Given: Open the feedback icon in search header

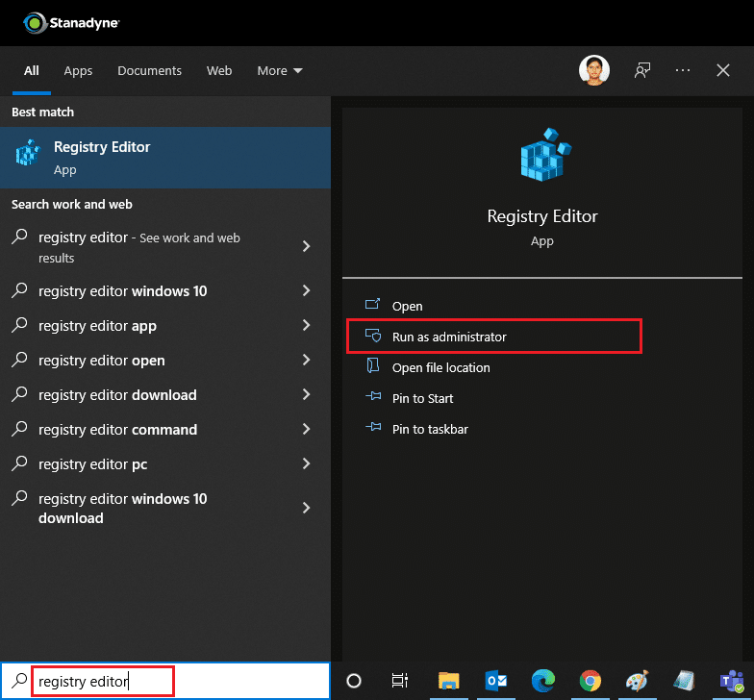Looking at the screenshot, I should pyautogui.click(x=642, y=70).
